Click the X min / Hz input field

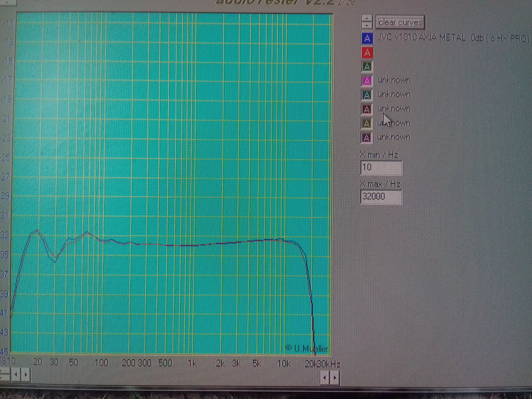381,168
